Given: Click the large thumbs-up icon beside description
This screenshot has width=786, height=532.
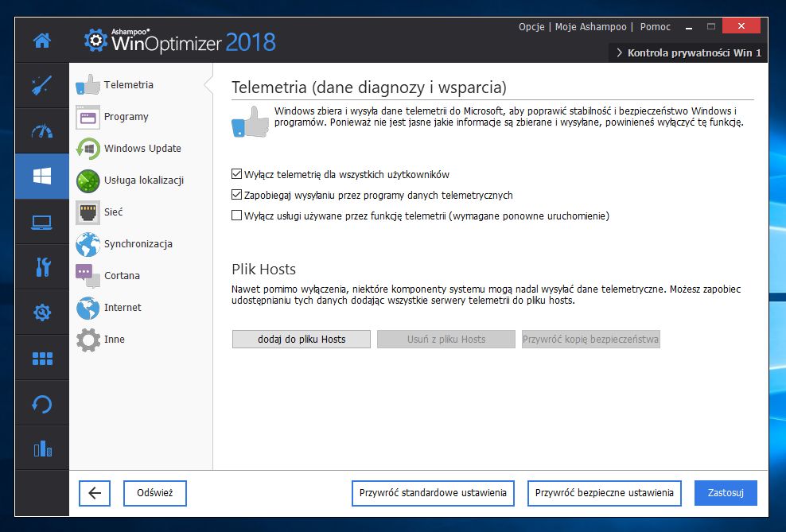Looking at the screenshot, I should click(250, 121).
